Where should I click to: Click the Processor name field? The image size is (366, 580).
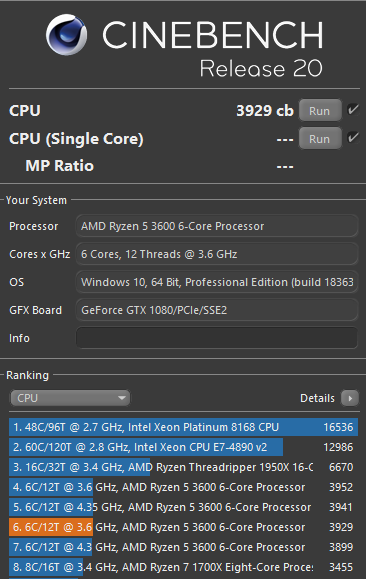pos(217,226)
